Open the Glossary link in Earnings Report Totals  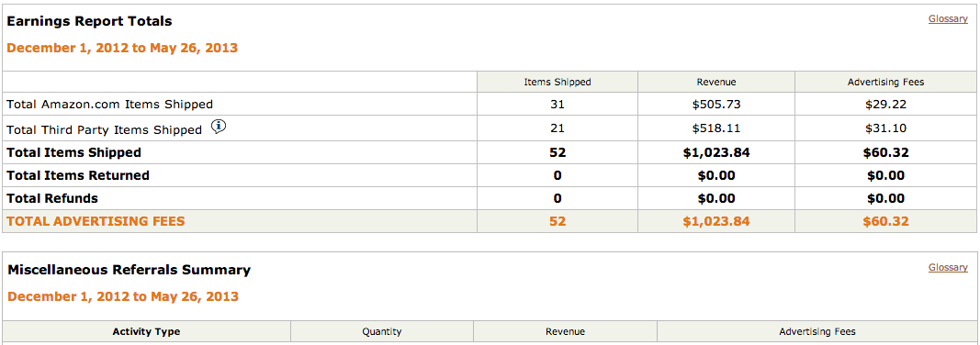pyautogui.click(x=948, y=18)
